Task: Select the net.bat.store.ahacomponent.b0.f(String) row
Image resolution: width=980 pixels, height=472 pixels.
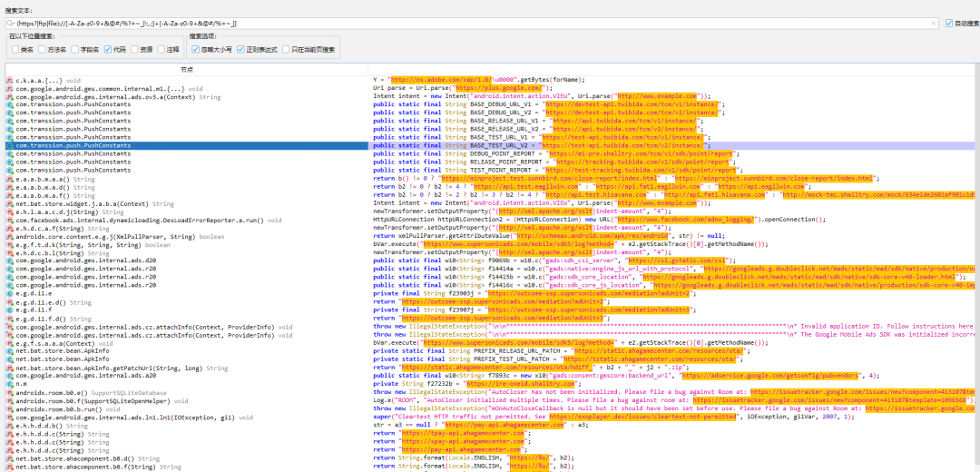Action: (x=186, y=466)
